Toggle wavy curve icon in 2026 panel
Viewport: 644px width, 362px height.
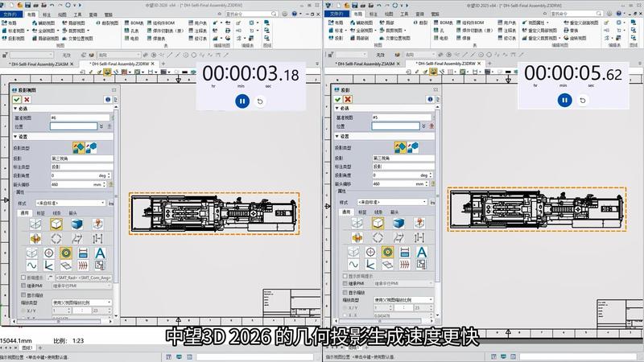pyautogui.click(x=31, y=265)
